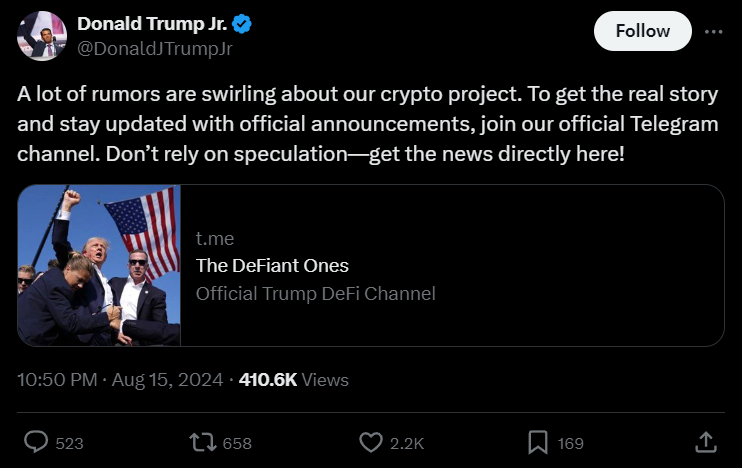This screenshot has height=468, width=742.
Task: View the 410.6K Views analytics
Action: (294, 380)
